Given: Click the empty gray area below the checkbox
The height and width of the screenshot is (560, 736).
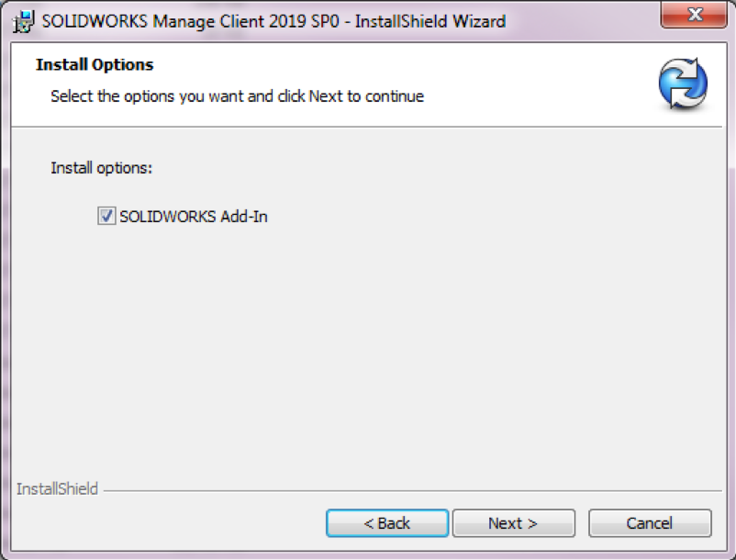Looking at the screenshot, I should (366, 352).
